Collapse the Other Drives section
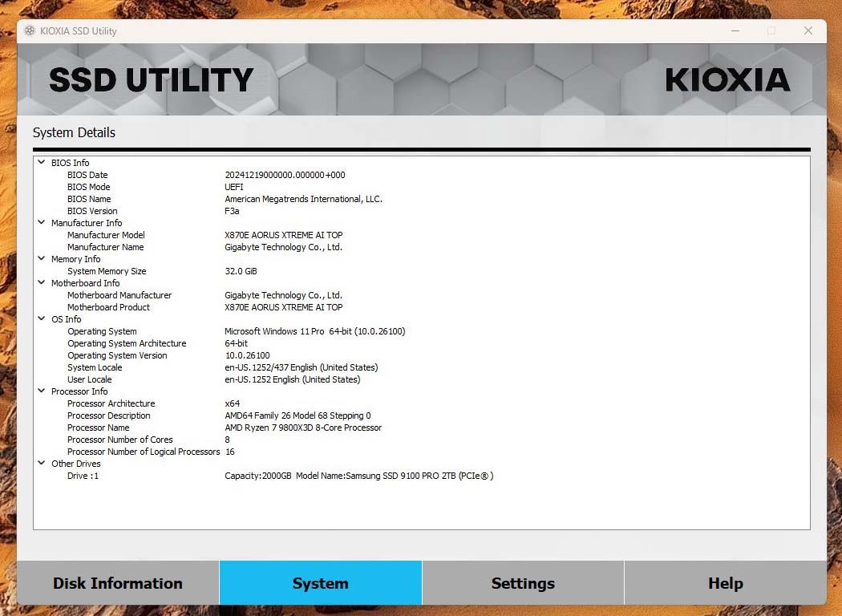 [42, 463]
